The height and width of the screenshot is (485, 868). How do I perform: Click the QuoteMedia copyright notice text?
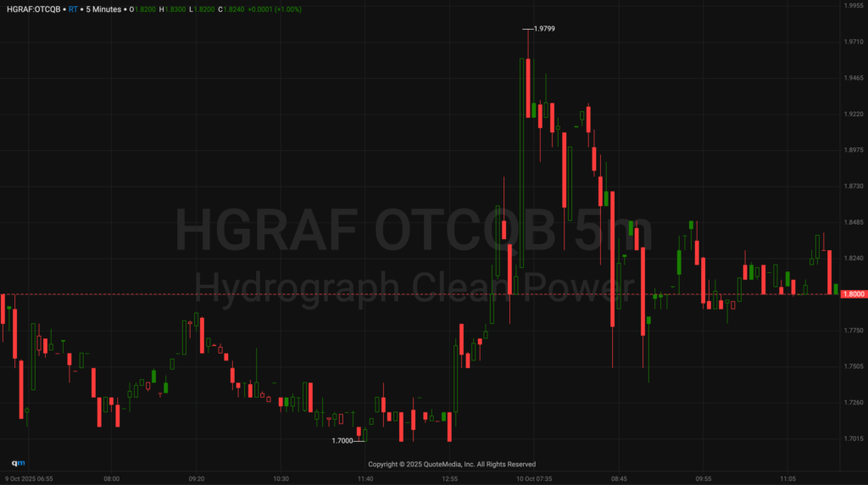452,464
